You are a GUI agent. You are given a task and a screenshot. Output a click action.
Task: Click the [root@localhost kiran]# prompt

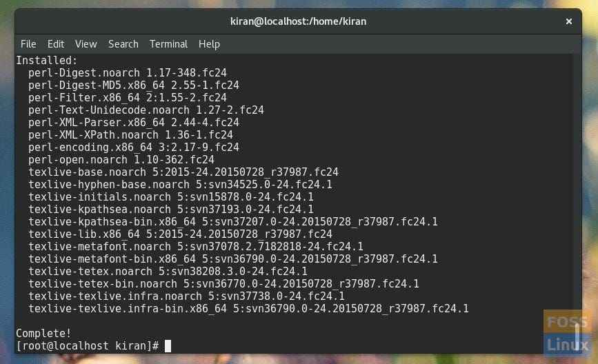88,345
